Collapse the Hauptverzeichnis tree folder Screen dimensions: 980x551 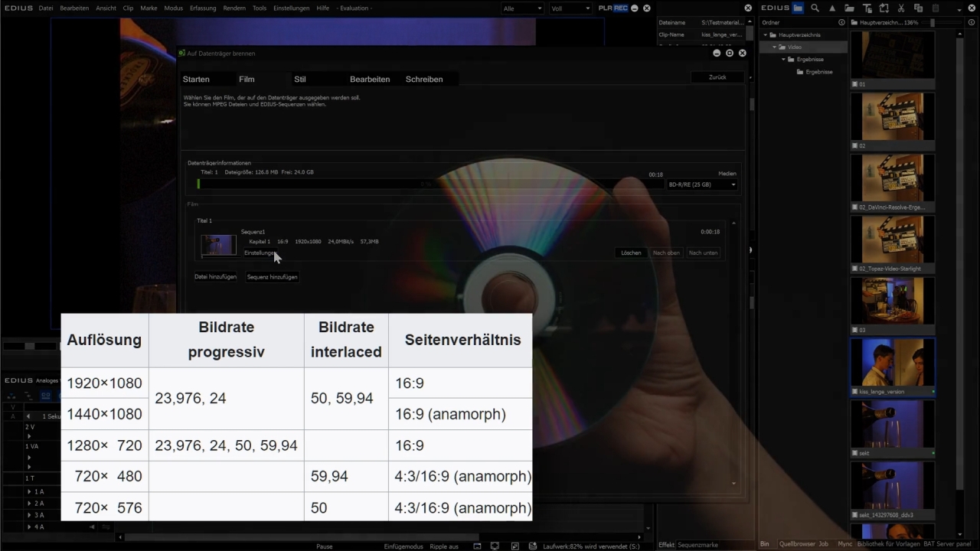(766, 35)
